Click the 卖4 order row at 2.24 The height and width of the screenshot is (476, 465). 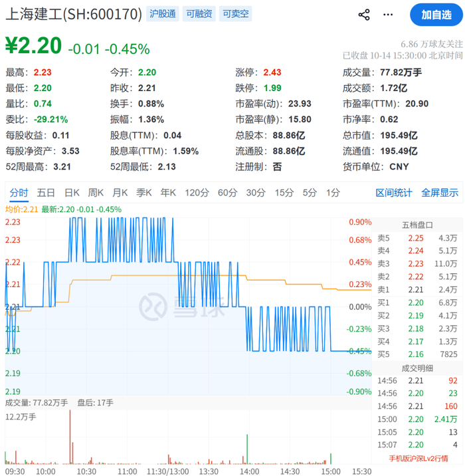[417, 251]
